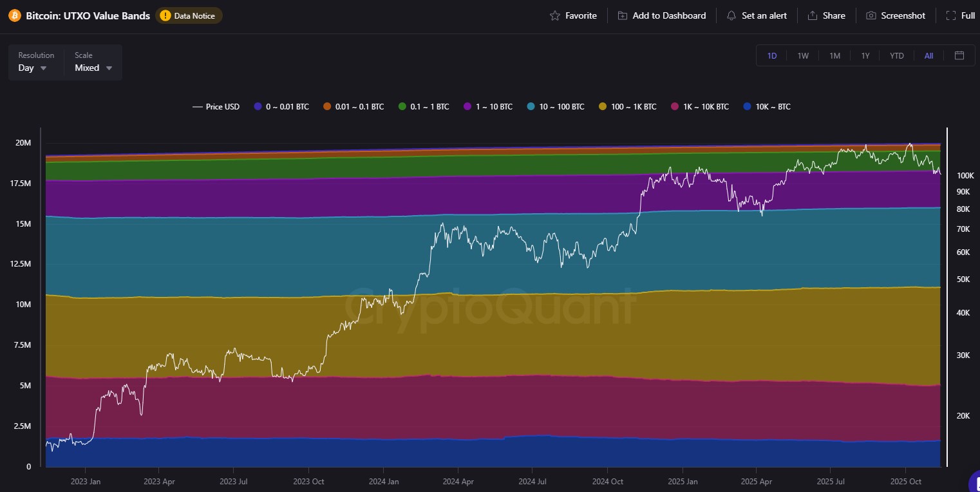Viewport: 980px width, 492px height.
Task: Click the 1Y range button
Action: tap(865, 56)
